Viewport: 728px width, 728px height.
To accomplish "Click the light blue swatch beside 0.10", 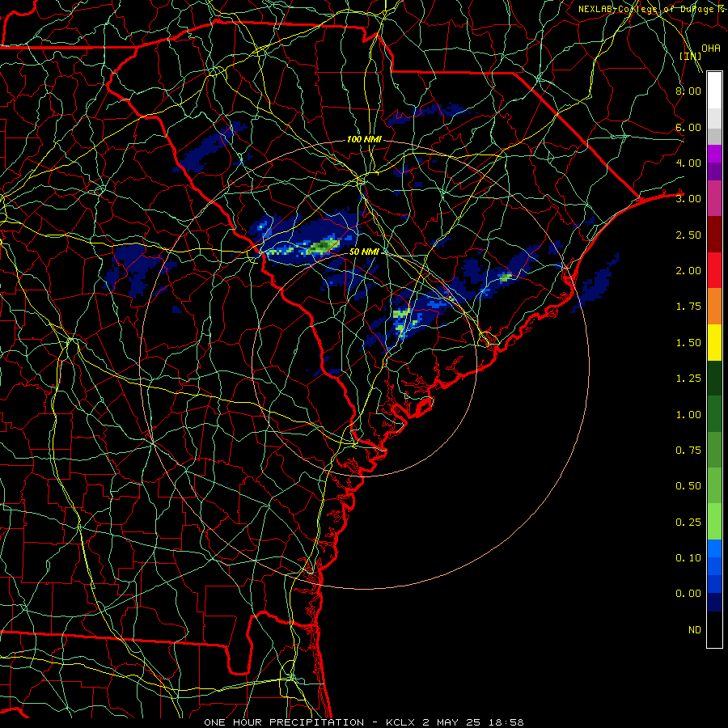I will 714,548.
